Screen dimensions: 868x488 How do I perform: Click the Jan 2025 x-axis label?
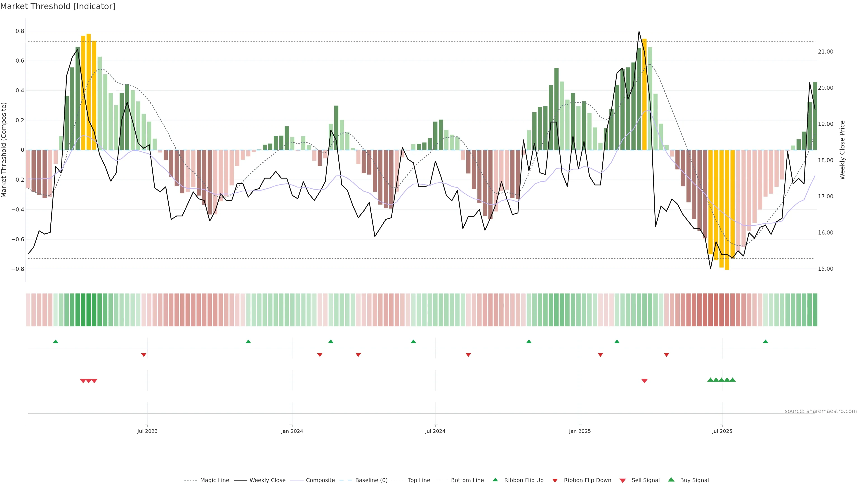580,431
